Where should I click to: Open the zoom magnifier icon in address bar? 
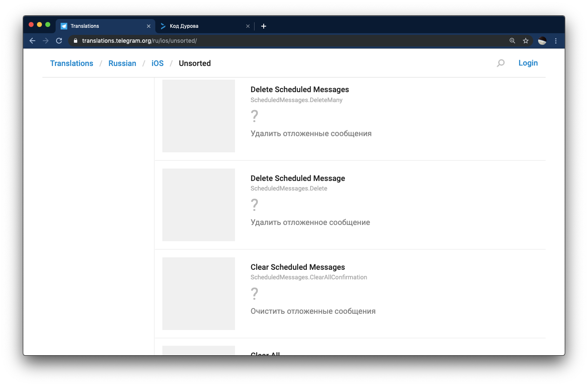click(x=512, y=41)
